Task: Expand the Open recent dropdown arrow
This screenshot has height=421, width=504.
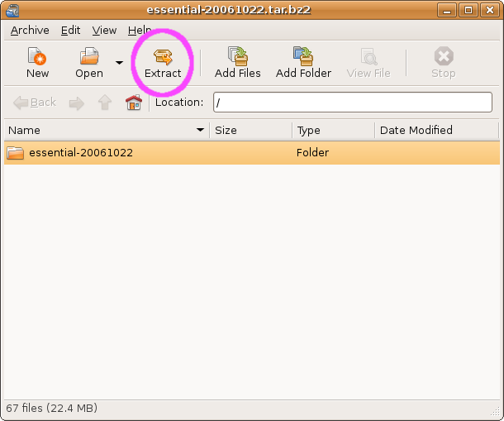Action: 119,62
